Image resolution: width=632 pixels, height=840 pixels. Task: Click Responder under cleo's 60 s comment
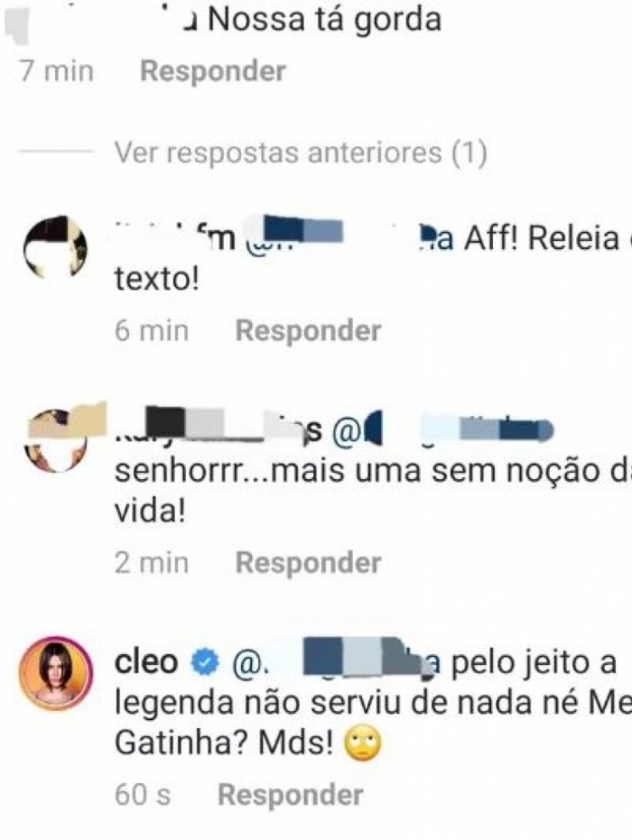(x=291, y=795)
